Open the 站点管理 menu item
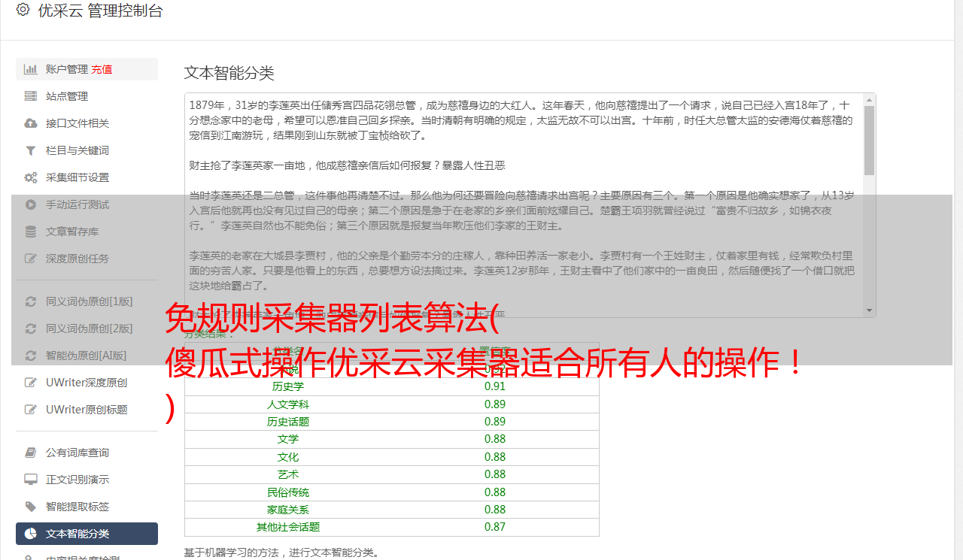The height and width of the screenshot is (560, 963). tap(87, 96)
